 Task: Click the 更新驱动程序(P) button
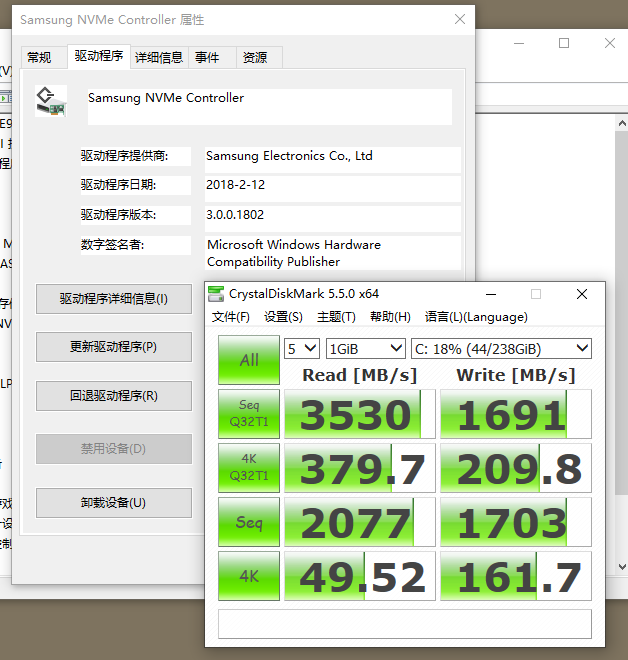pyautogui.click(x=114, y=347)
